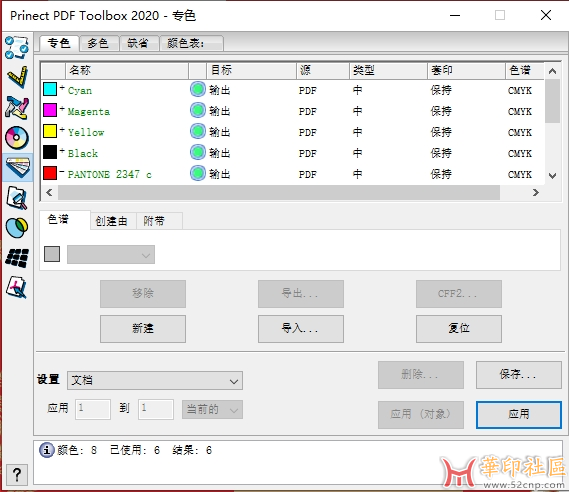Select the PANTONE 2347 c row name
Image resolution: width=569 pixels, height=492 pixels.
pos(110,175)
